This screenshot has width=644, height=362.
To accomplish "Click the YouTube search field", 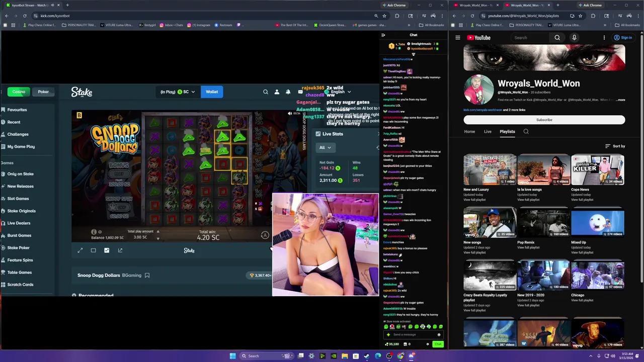I will [x=531, y=38].
